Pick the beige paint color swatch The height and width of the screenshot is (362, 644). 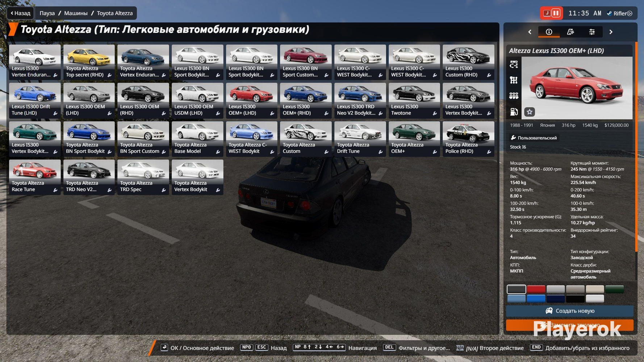(595, 289)
